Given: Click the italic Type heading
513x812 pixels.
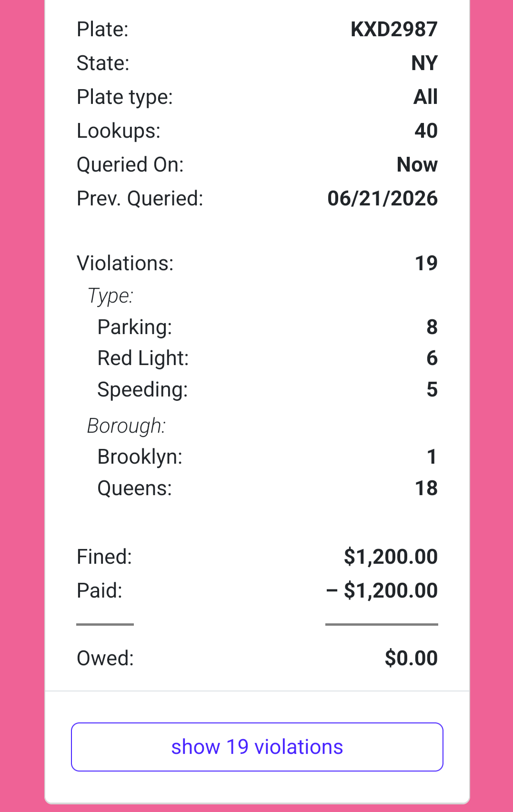Looking at the screenshot, I should point(111,296).
